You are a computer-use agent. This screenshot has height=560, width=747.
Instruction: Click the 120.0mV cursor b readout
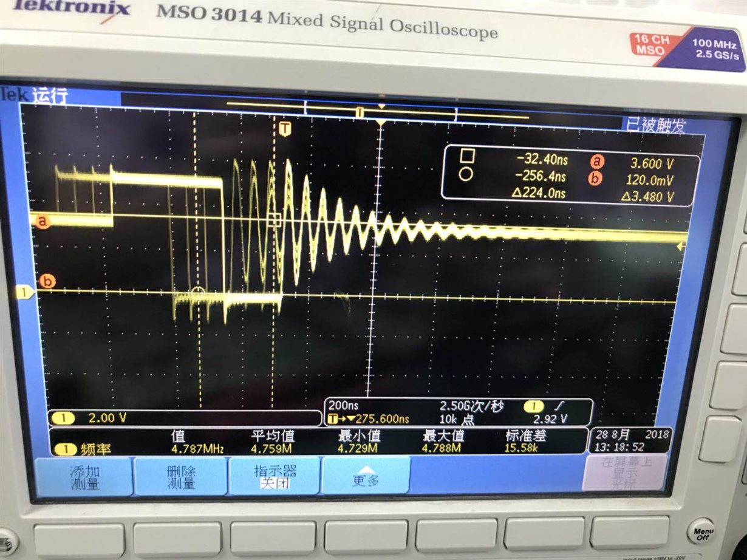[650, 180]
